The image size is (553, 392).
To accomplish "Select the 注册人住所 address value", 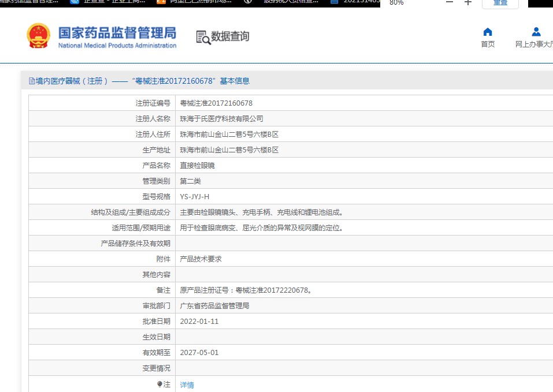I will pyautogui.click(x=229, y=134).
